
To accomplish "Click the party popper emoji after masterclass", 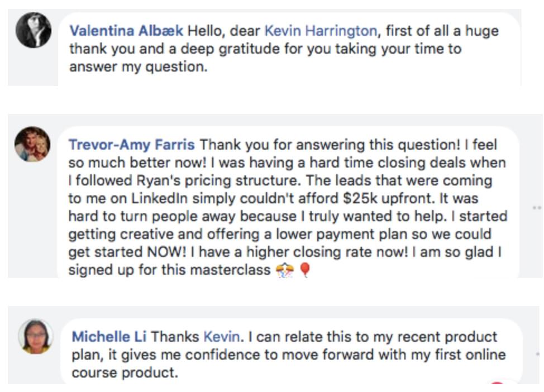I will 284,270.
